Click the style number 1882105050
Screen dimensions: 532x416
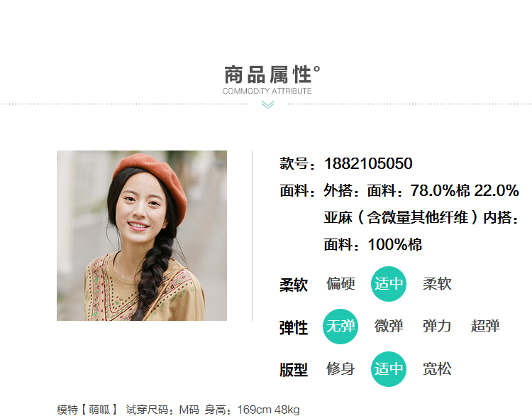pos(368,164)
